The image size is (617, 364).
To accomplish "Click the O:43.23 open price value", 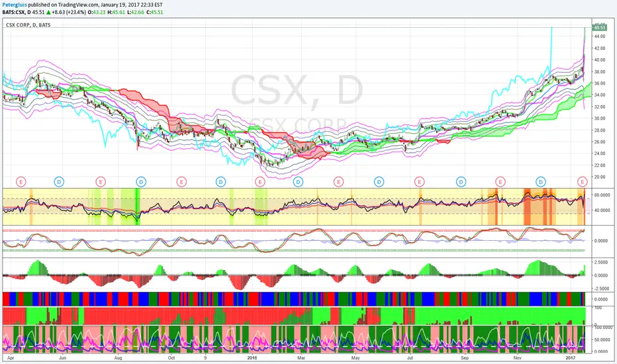I will (97, 12).
